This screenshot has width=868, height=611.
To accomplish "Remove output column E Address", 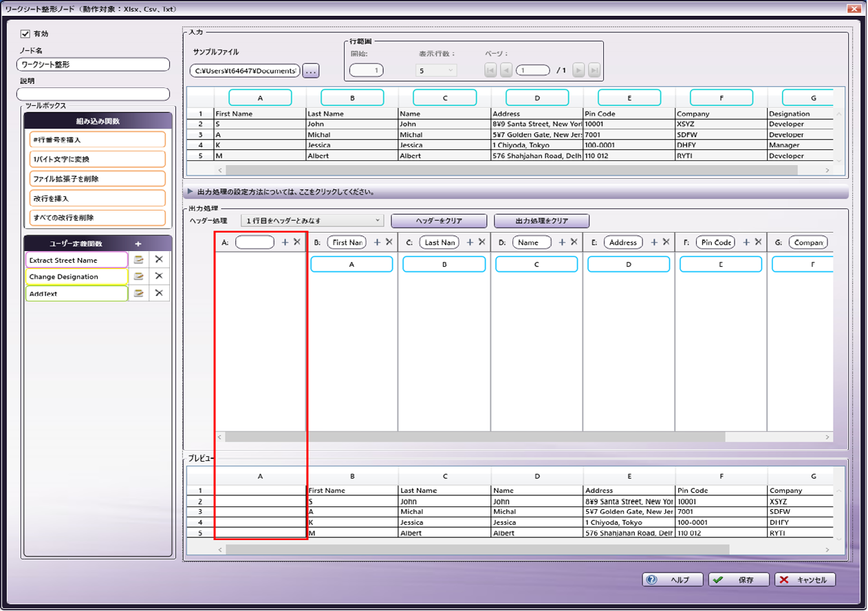I will pyautogui.click(x=666, y=242).
